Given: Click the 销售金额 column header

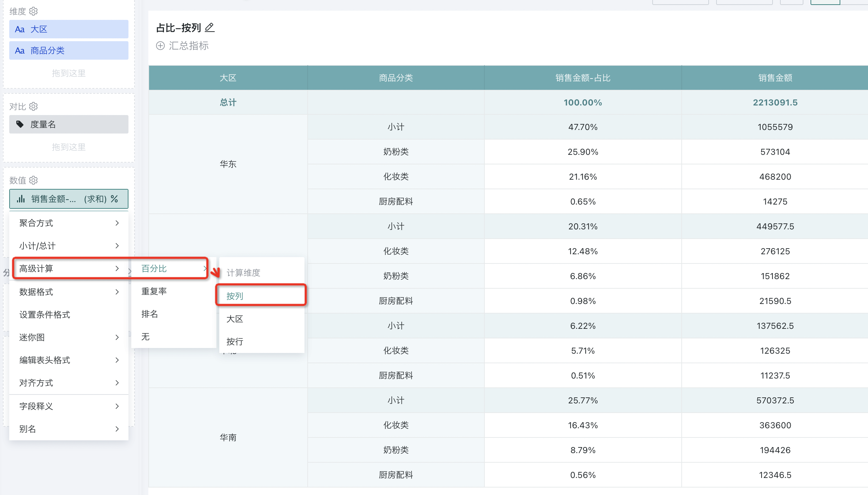Looking at the screenshot, I should pos(775,78).
